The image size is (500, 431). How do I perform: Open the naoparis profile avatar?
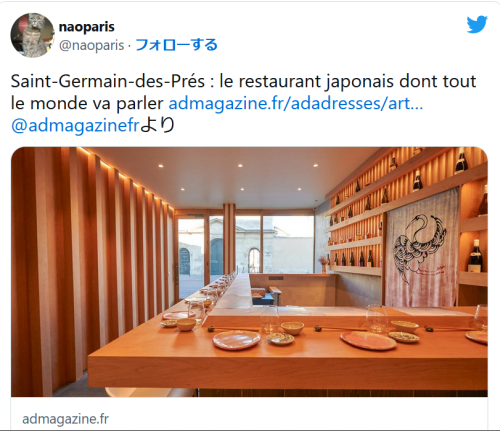32,35
